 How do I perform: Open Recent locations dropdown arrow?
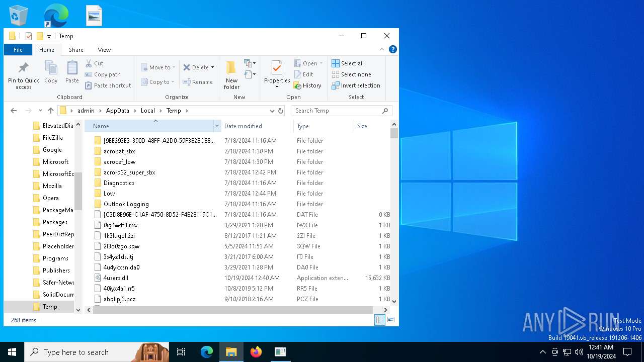point(40,111)
